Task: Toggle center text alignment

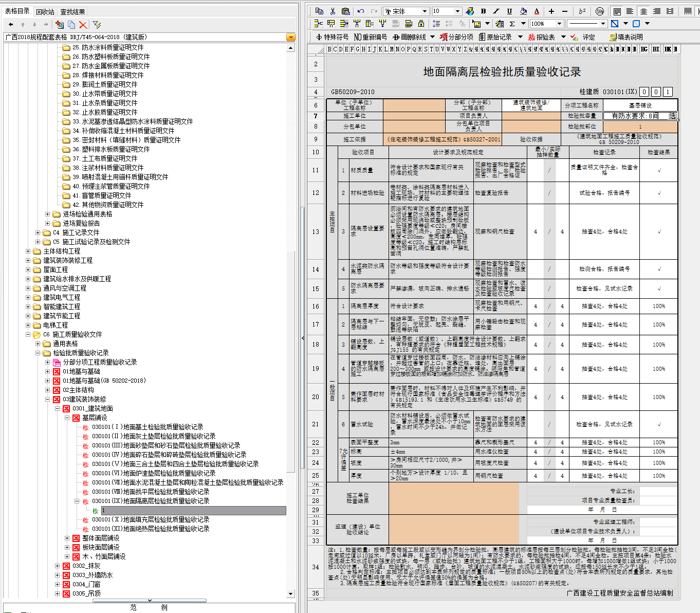Action: (x=643, y=11)
